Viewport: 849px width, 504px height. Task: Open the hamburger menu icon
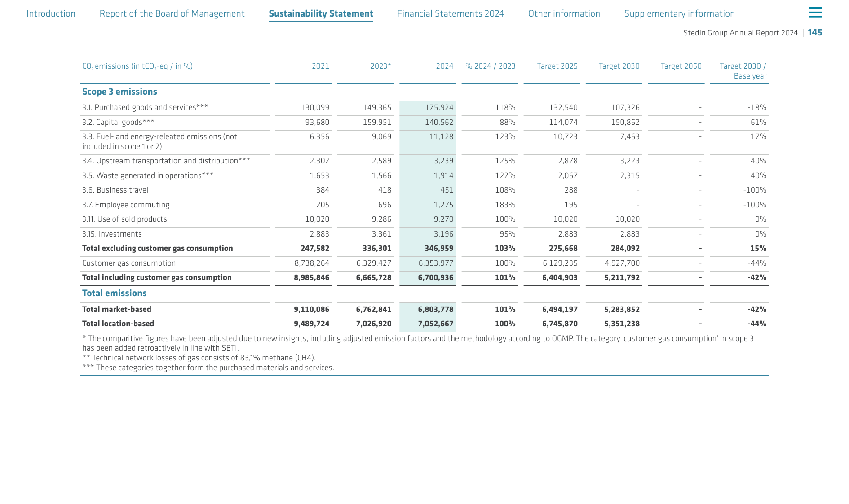(x=815, y=13)
